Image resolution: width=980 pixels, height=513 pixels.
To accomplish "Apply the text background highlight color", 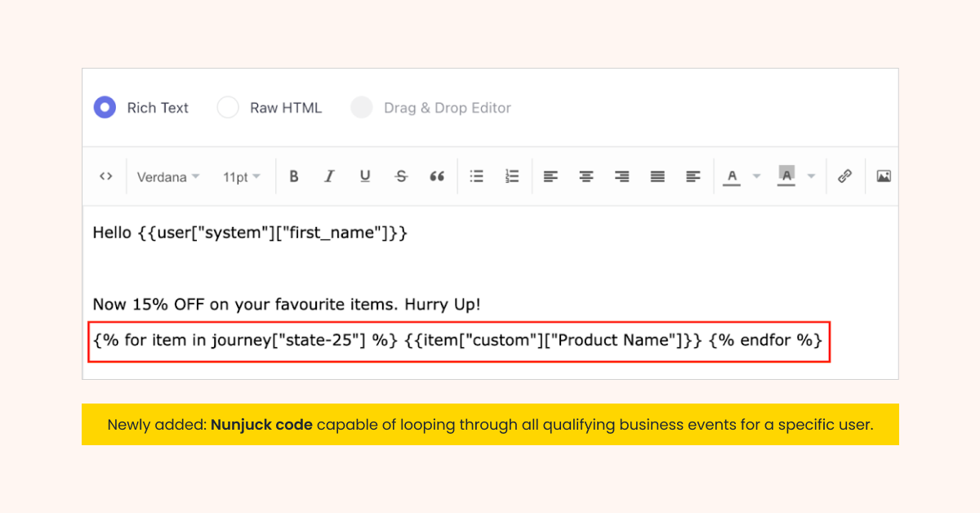I will coord(786,176).
